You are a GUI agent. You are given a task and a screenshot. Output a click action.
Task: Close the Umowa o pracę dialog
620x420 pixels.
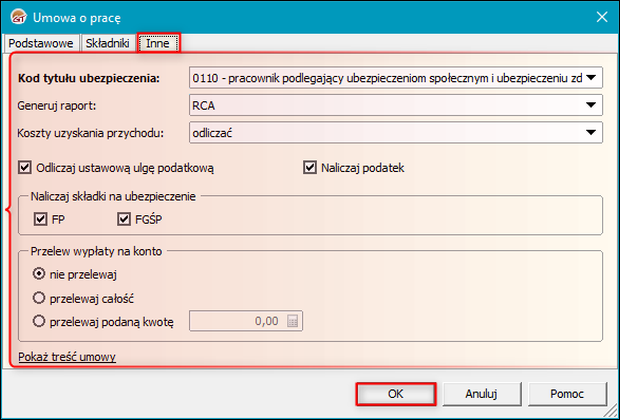pyautogui.click(x=601, y=16)
